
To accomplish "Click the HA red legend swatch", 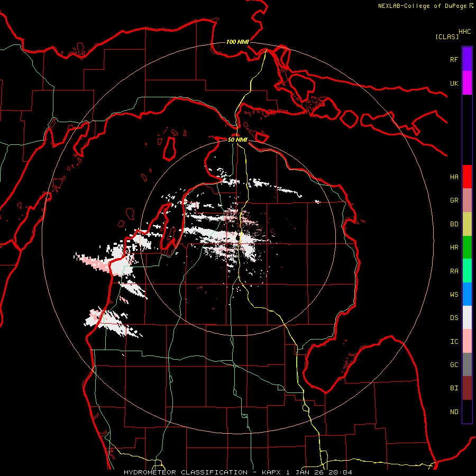I will coord(467,177).
